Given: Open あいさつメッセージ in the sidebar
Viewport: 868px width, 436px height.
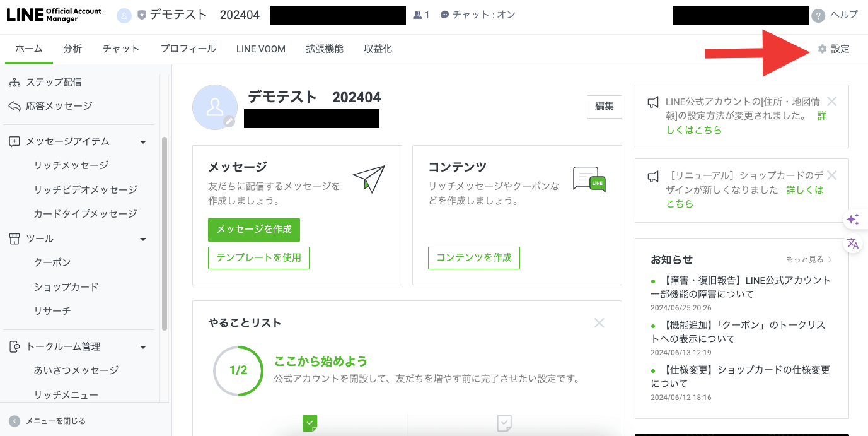Looking at the screenshot, I should (x=76, y=370).
